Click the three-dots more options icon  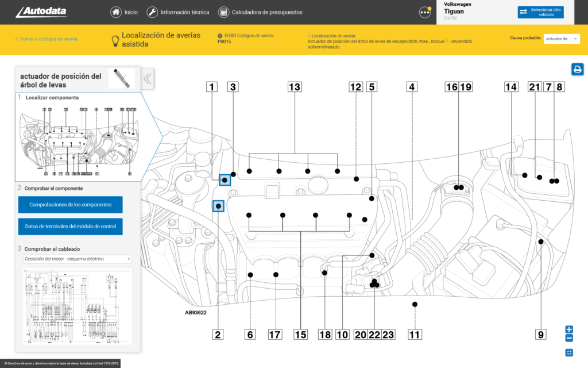click(x=425, y=12)
